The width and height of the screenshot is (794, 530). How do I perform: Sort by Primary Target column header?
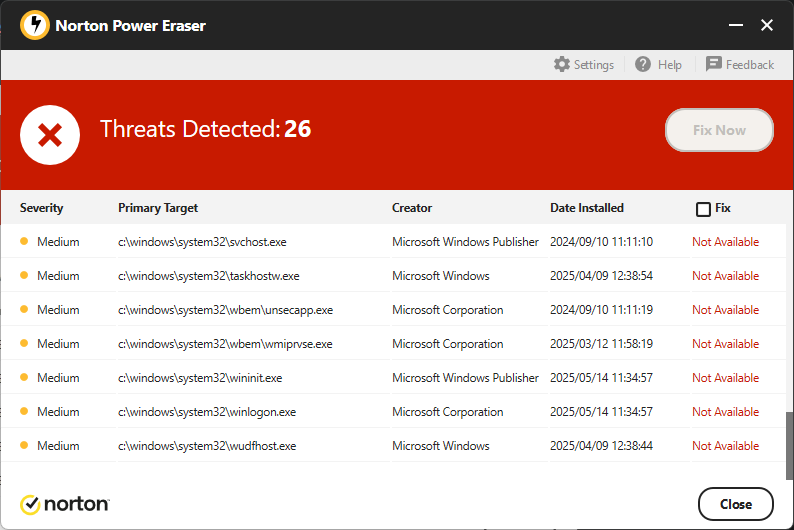click(x=158, y=208)
